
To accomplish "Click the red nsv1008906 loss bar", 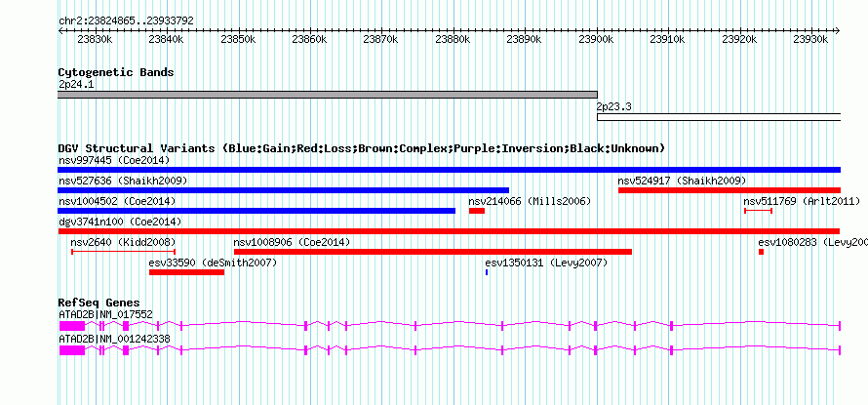I will click(433, 252).
